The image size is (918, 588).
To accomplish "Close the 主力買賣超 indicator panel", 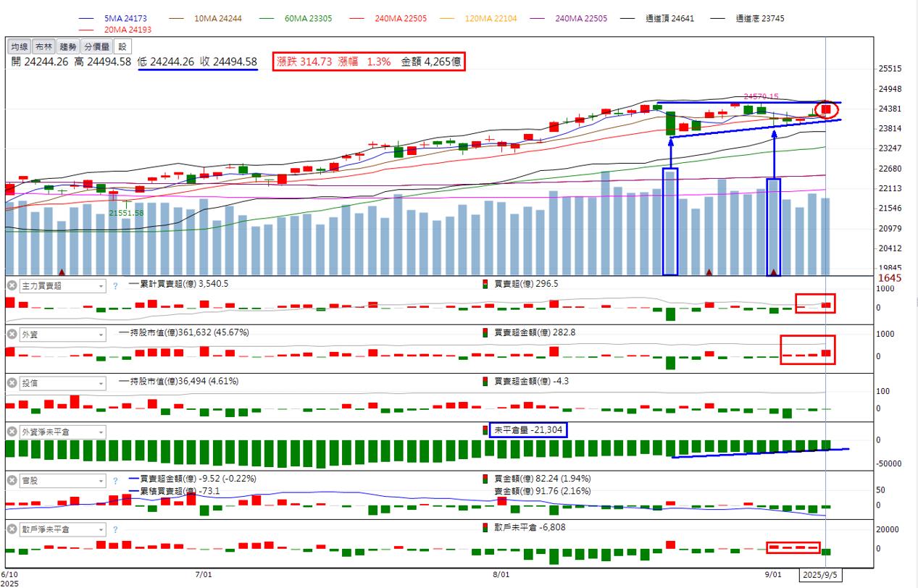I will click(x=12, y=285).
